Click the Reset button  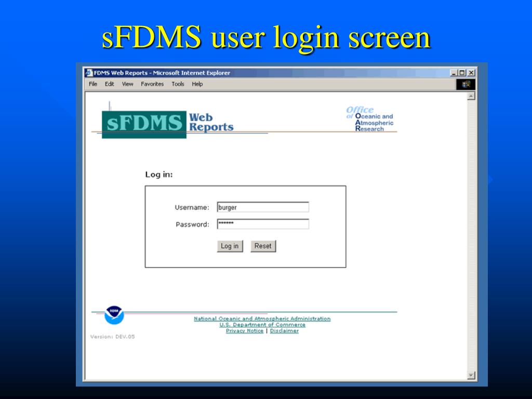point(263,246)
